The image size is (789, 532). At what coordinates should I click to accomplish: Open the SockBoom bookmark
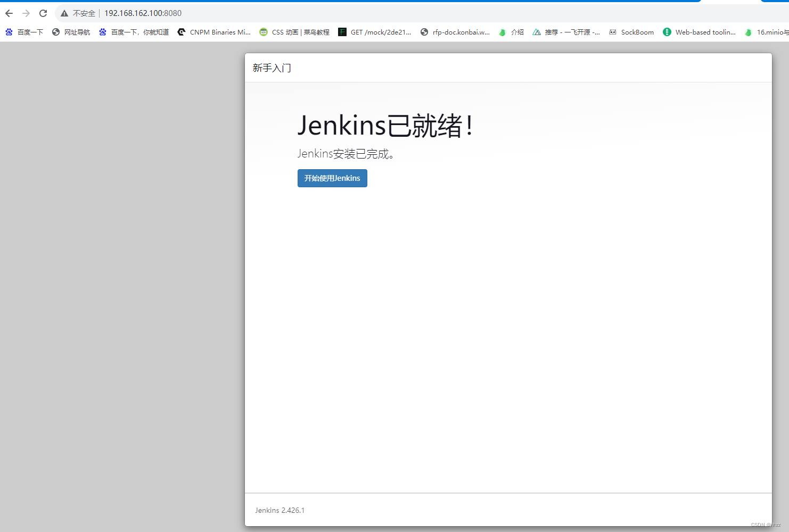631,32
